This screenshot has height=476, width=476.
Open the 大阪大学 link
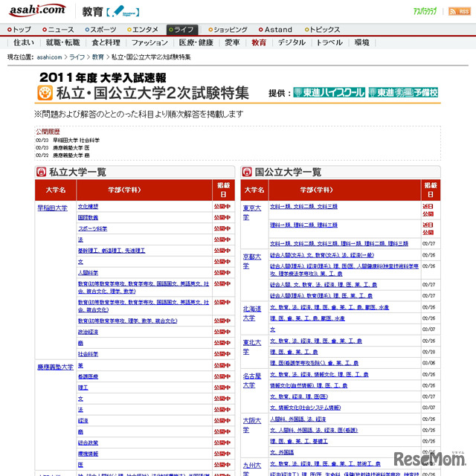click(252, 425)
